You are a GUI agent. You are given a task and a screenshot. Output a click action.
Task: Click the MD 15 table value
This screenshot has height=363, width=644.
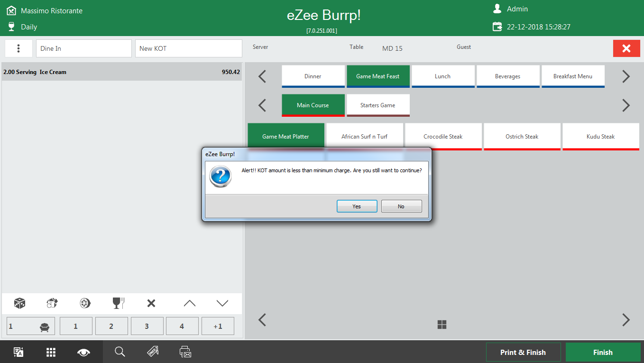click(x=392, y=48)
